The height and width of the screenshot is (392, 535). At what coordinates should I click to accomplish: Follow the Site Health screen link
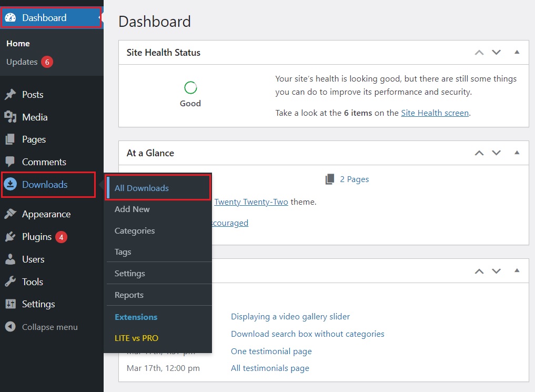pyautogui.click(x=435, y=113)
